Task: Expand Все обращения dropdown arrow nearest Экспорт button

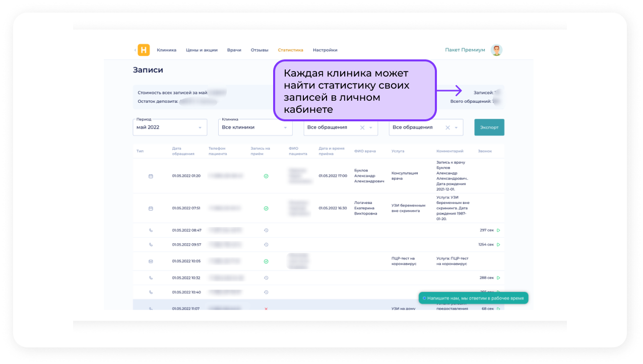Action: pyautogui.click(x=456, y=128)
